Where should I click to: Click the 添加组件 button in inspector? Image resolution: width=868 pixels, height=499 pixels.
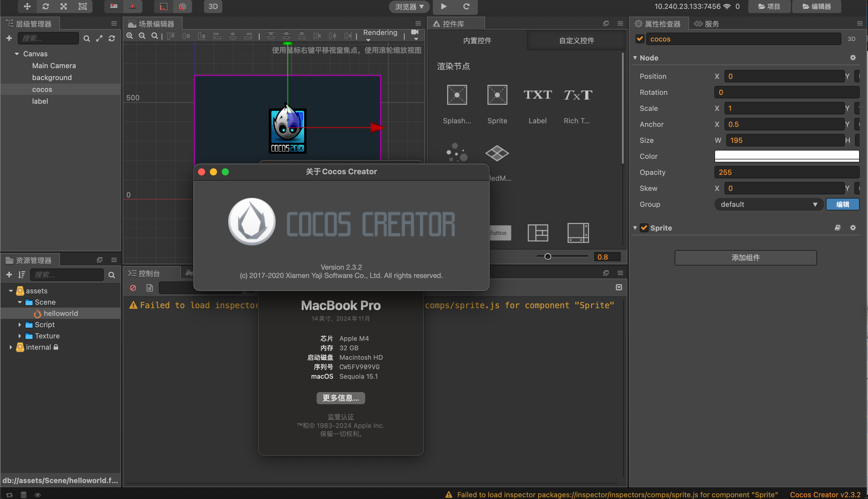pos(745,258)
